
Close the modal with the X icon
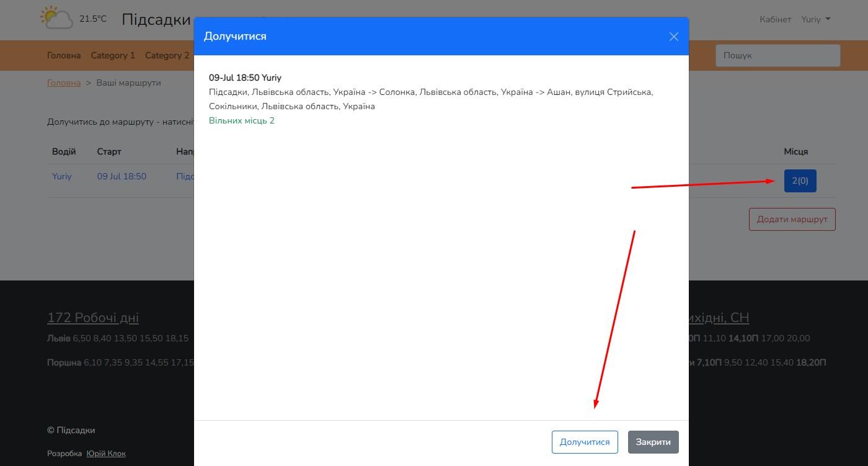tap(674, 37)
